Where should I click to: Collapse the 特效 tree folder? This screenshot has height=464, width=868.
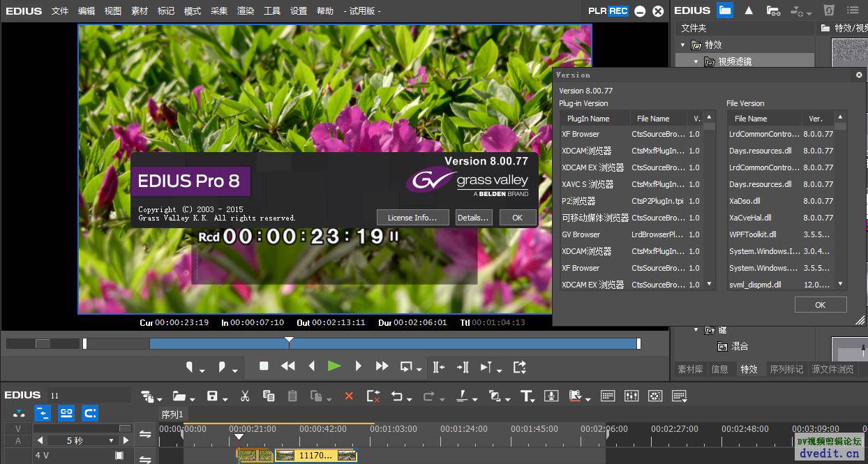(683, 45)
